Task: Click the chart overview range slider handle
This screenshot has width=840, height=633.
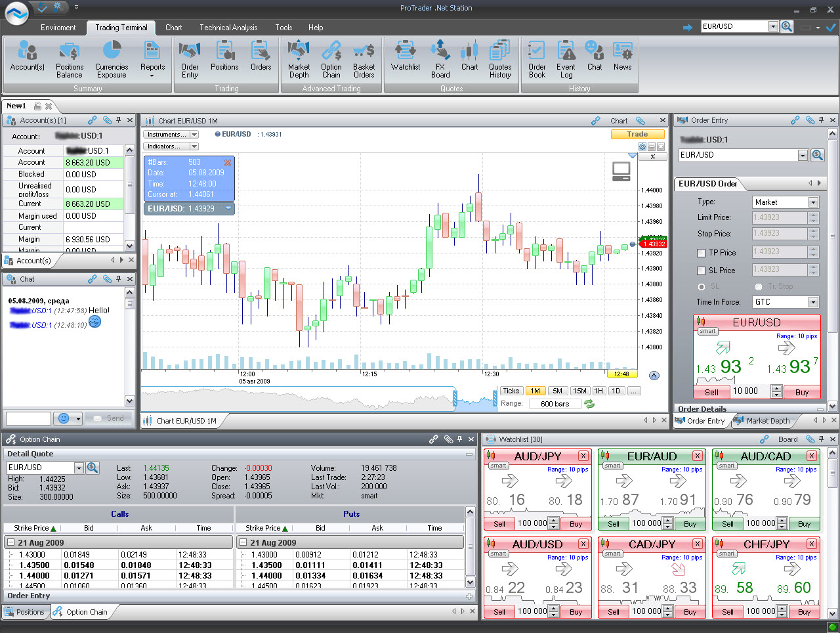Action: 455,400
